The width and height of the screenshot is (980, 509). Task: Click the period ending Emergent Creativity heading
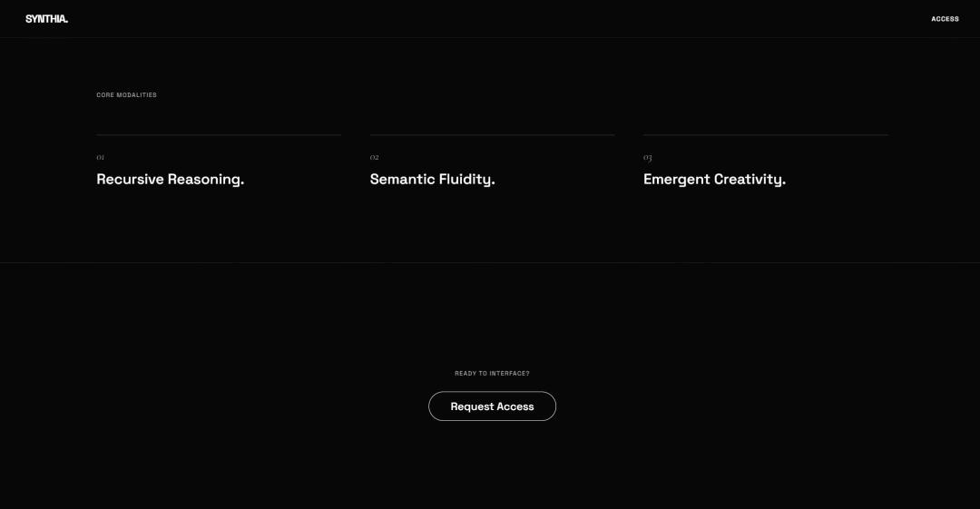tap(784, 184)
